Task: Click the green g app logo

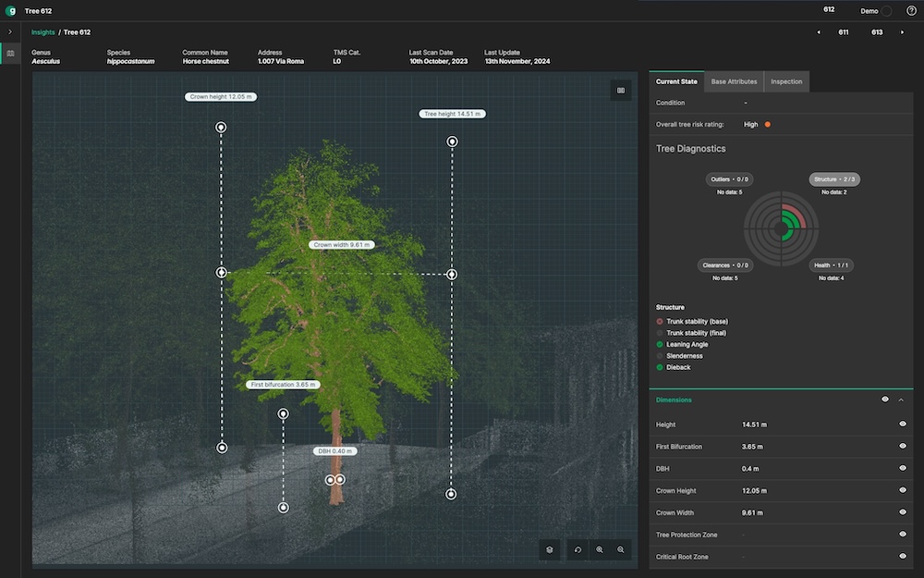Action: click(x=10, y=10)
